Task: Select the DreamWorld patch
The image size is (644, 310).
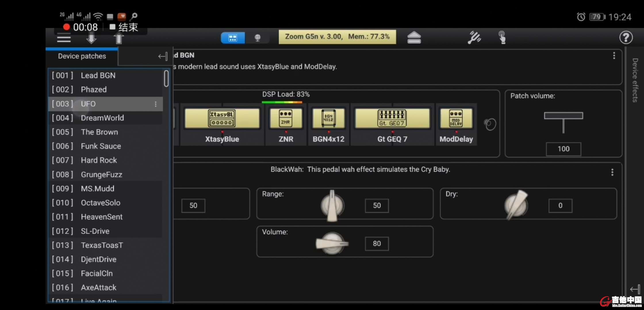Action: 102,118
